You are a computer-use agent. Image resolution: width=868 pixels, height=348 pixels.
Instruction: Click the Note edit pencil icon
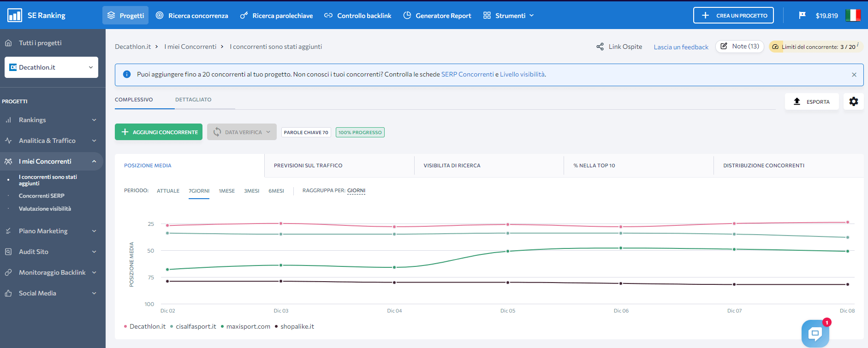(x=724, y=46)
